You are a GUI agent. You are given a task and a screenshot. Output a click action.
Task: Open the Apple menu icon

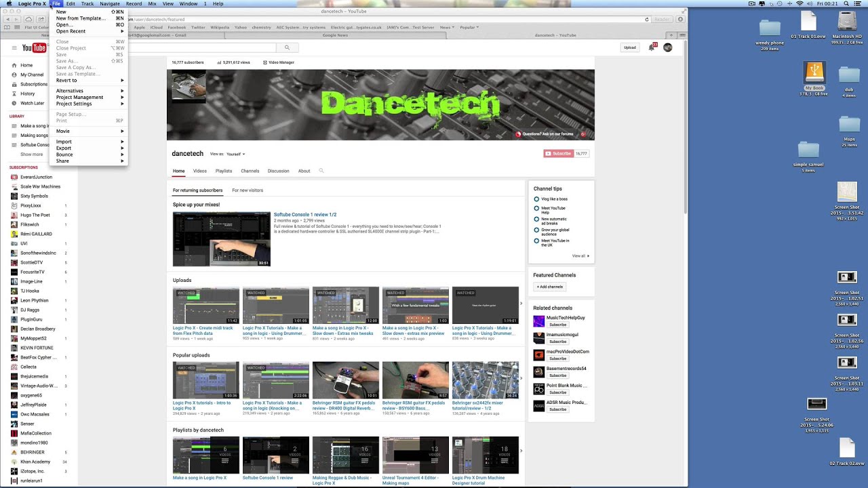9,3
